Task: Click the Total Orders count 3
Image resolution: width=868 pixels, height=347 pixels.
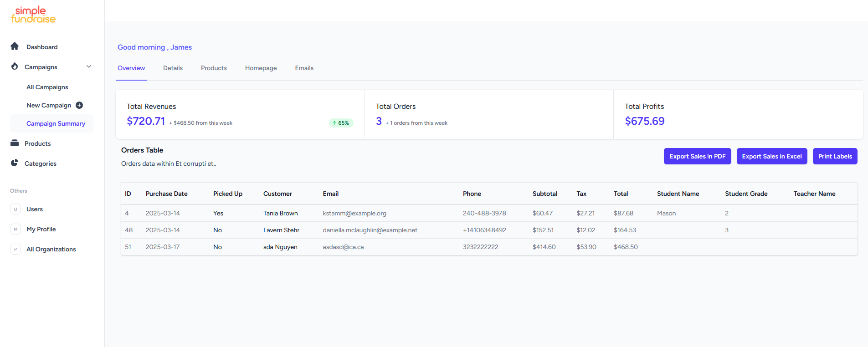Action: 379,121
